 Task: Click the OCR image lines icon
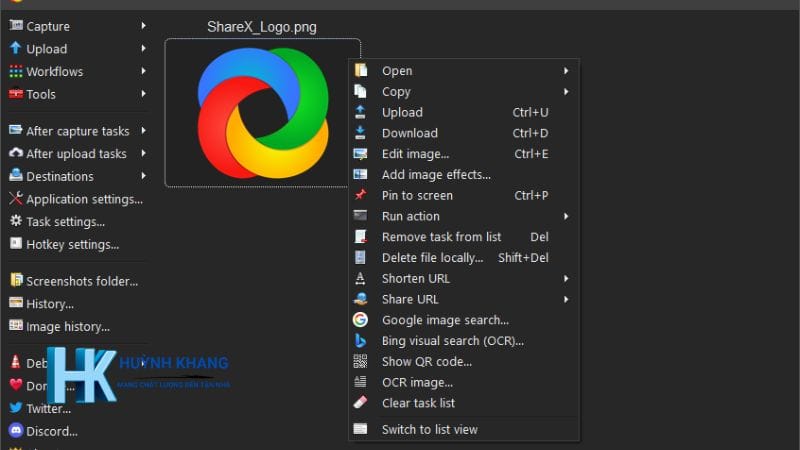360,382
